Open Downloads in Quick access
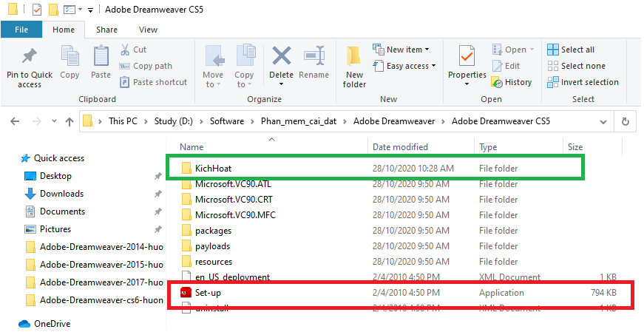 [x=61, y=194]
